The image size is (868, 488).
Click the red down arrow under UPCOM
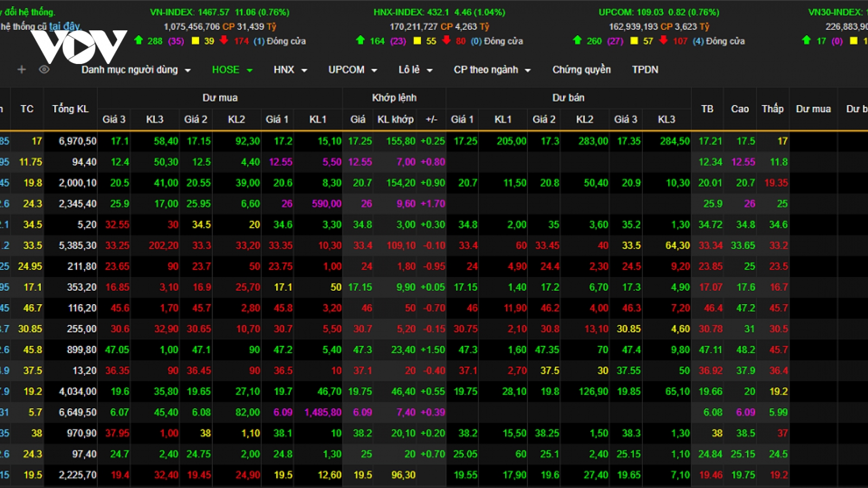point(663,40)
